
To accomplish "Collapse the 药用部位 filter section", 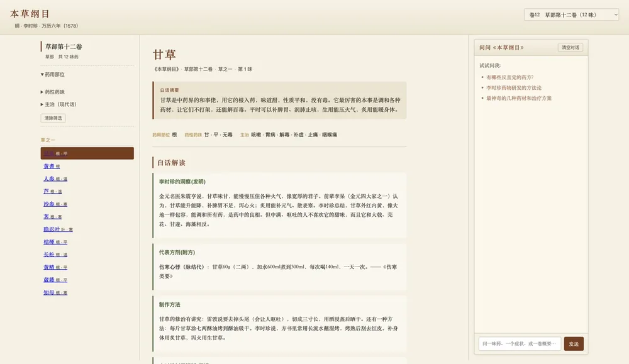I will coord(53,75).
